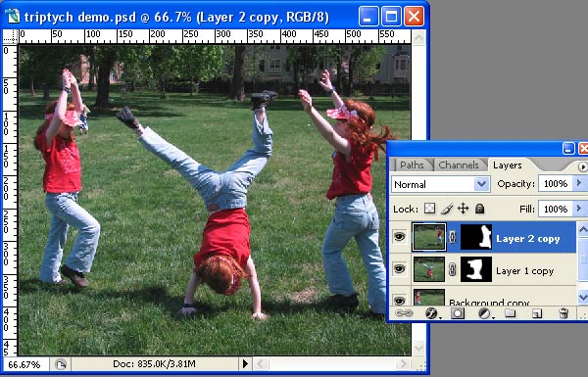
Task: Select Layer 1 copy mask thumbnail
Action: point(476,269)
